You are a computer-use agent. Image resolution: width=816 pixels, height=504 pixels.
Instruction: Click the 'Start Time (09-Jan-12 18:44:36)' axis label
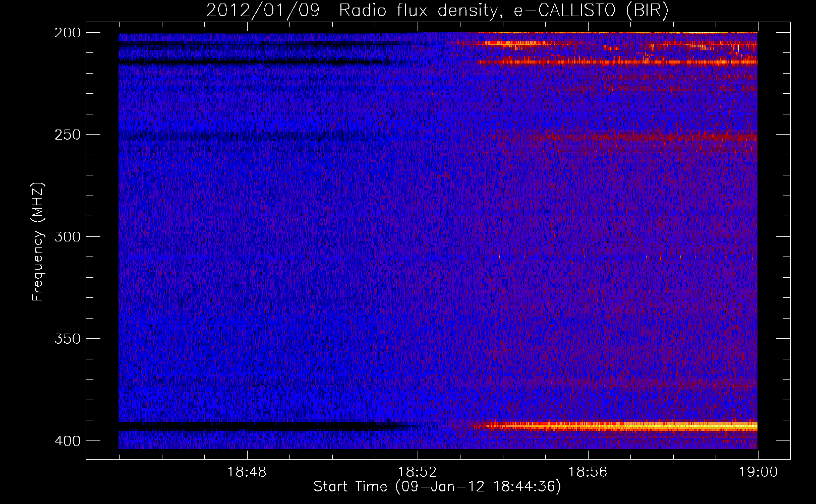click(x=437, y=487)
